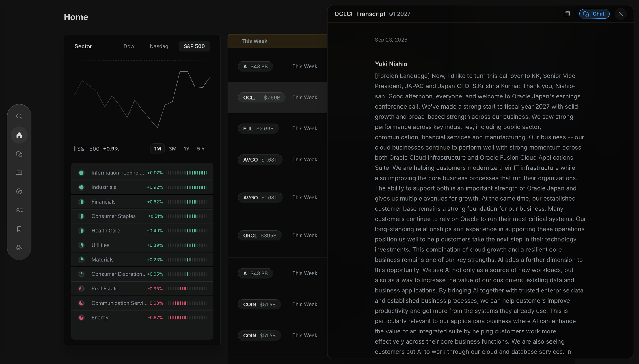Viewport: 639px width, 364px height.
Task: Click the Sector panel heading
Action: 83,46
